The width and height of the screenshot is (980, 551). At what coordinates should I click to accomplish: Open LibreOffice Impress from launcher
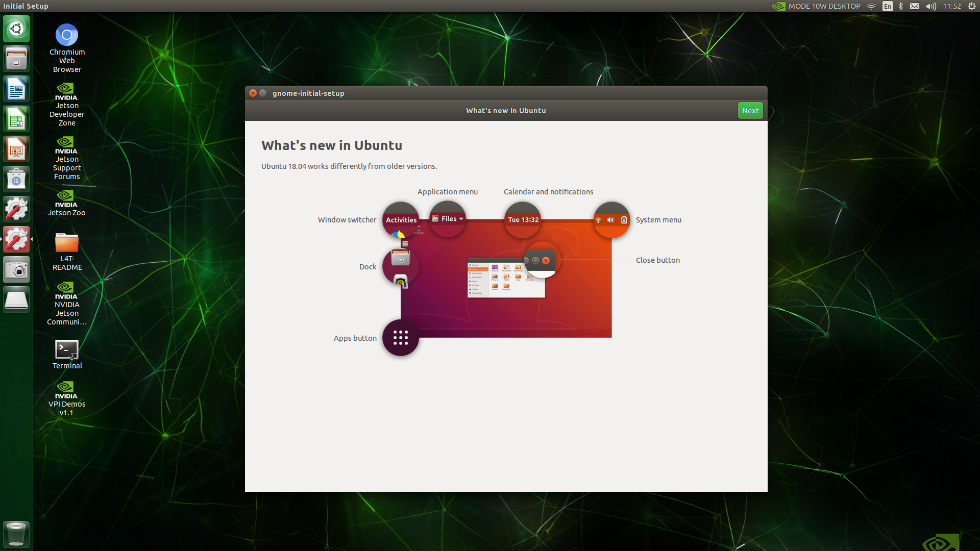[x=16, y=149]
